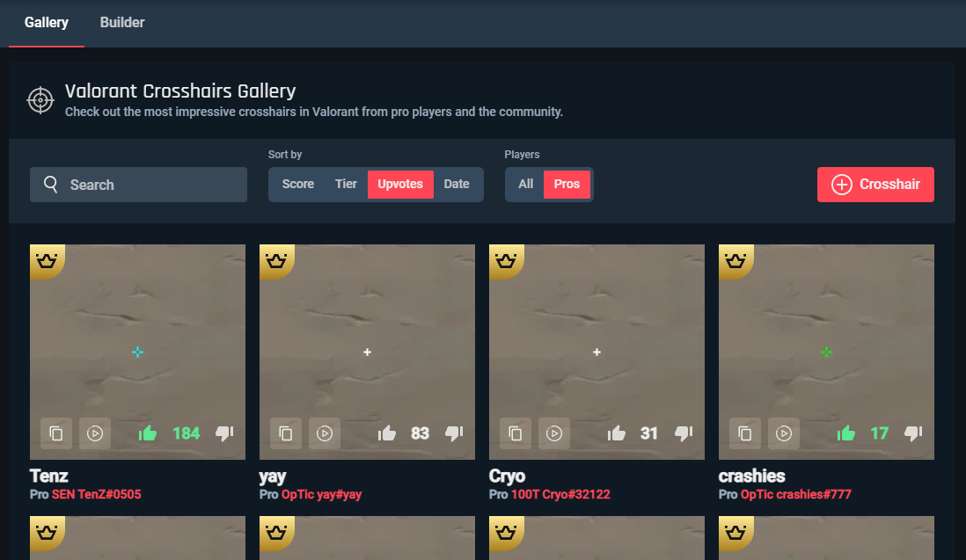
Task: Open the crashies green crosshair thumbnail
Action: (827, 352)
